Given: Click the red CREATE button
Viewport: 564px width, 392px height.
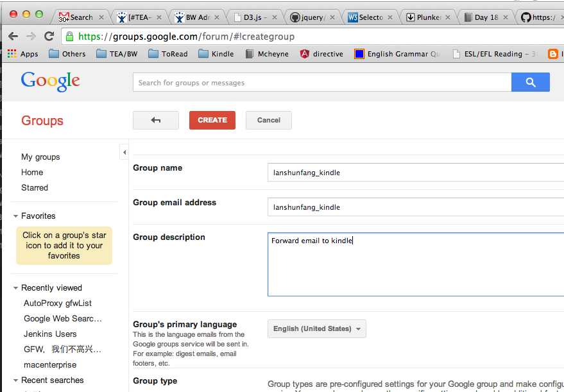Looking at the screenshot, I should pyautogui.click(x=212, y=120).
